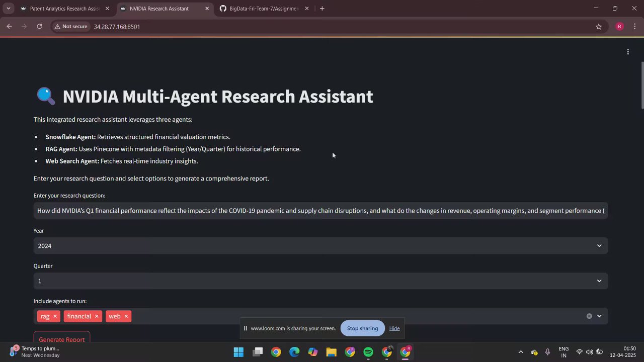Hide the Loom screen sharing bar
The height and width of the screenshot is (362, 644).
click(394, 328)
